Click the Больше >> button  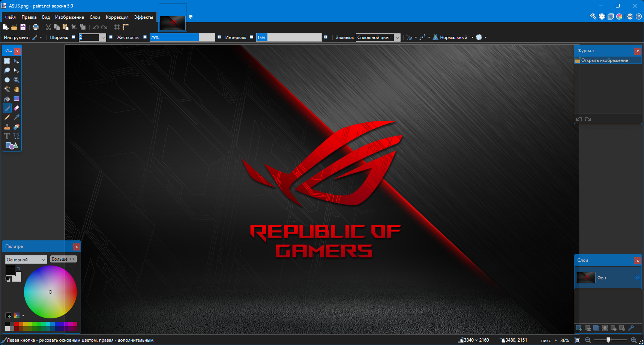pos(63,259)
